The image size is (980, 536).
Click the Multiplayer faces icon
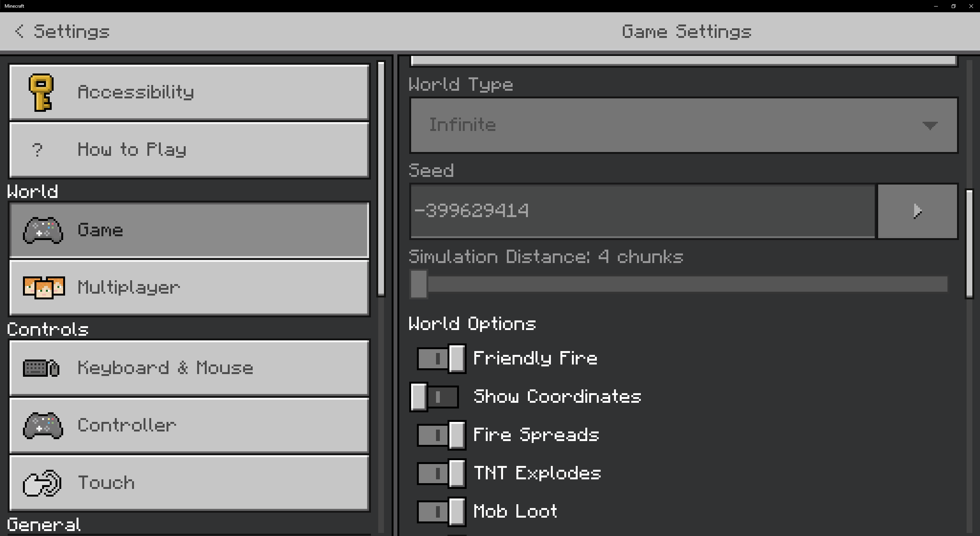[44, 288]
